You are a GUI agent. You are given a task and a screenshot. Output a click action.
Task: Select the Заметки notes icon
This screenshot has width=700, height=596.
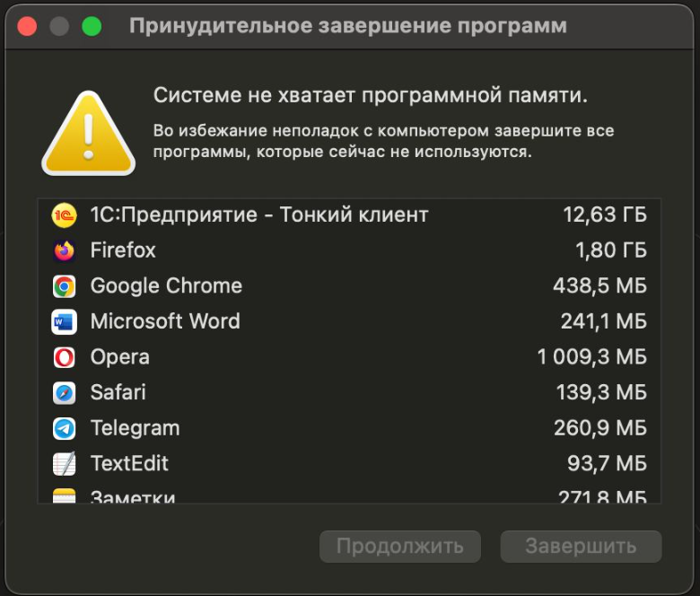tap(65, 495)
